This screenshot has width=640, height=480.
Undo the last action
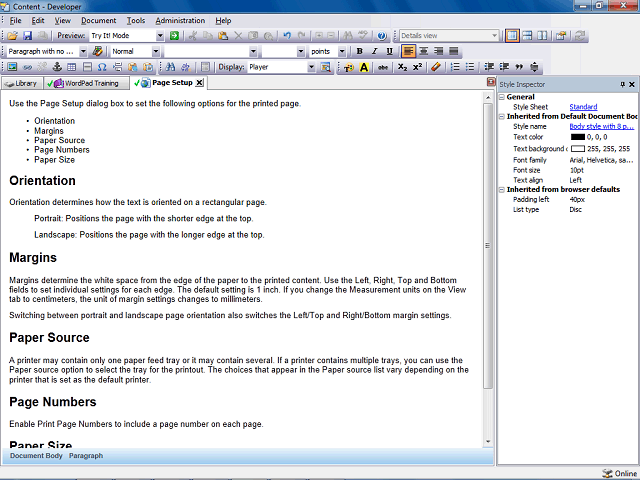click(x=287, y=36)
